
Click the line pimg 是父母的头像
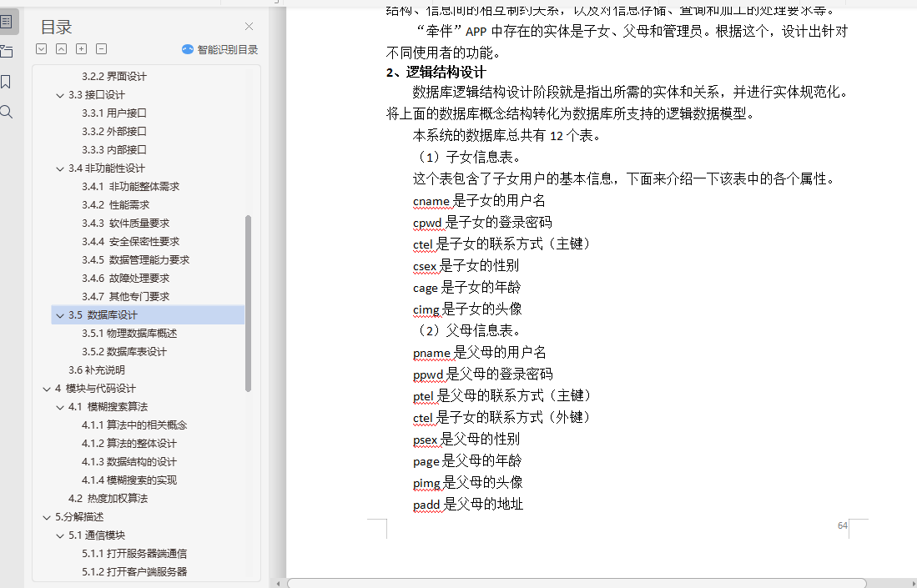[x=468, y=483]
